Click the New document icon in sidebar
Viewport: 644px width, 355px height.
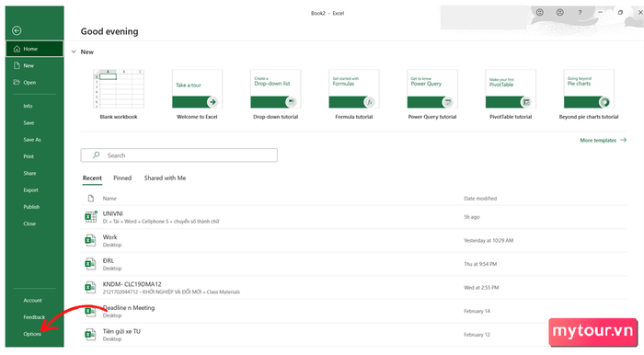pyautogui.click(x=17, y=65)
